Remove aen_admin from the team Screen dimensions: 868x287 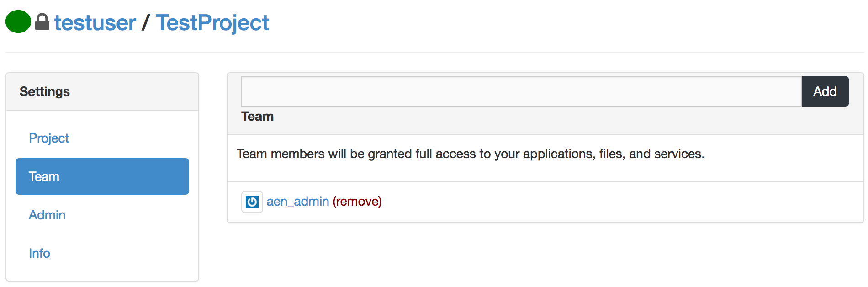[x=357, y=202]
